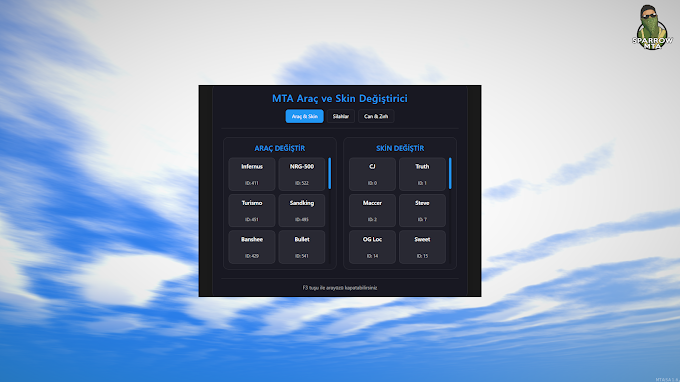Screen dimensions: 680x382
Task: Select the CJ skin card
Action: [x=373, y=174]
